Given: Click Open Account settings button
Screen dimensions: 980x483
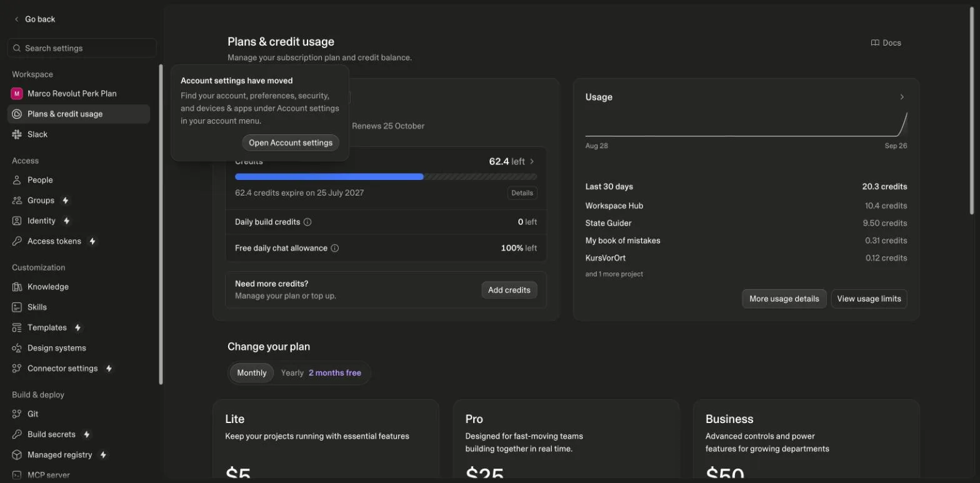Looking at the screenshot, I should pos(291,142).
